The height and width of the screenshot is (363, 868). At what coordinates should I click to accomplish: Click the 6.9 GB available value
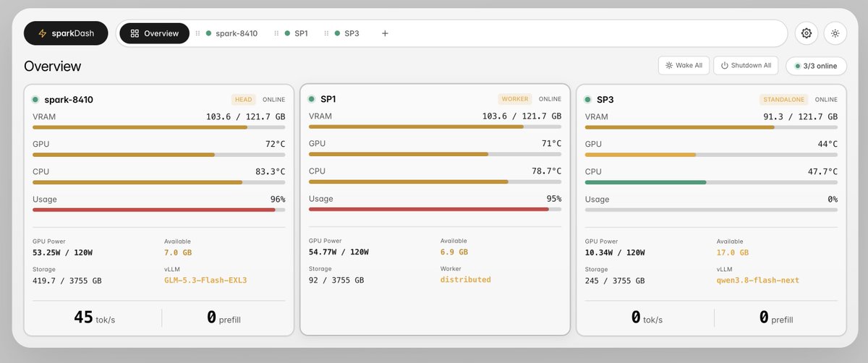click(454, 252)
